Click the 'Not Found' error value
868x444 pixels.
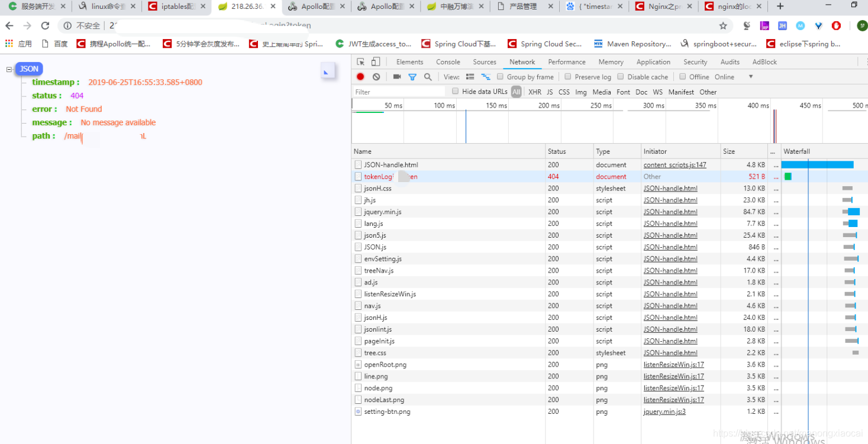click(83, 109)
